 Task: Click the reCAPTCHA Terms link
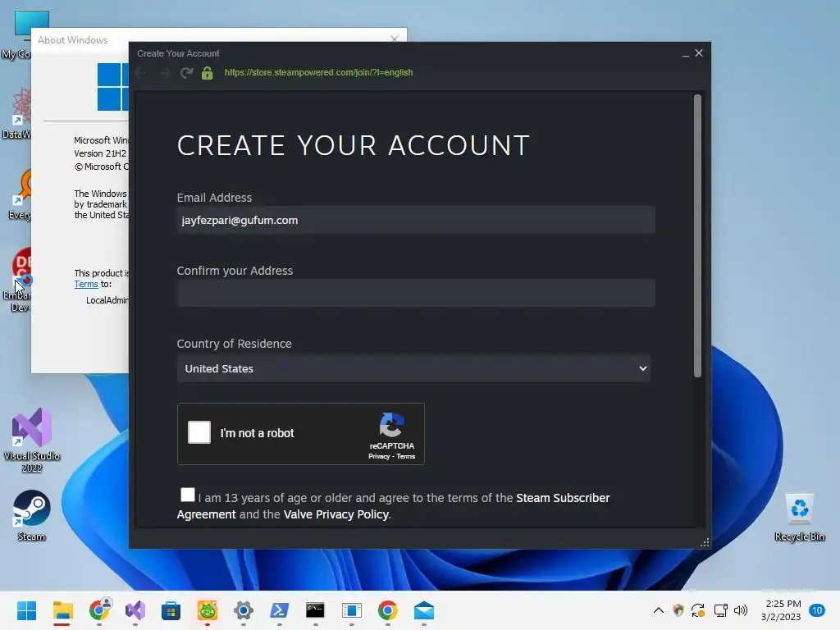tap(405, 456)
